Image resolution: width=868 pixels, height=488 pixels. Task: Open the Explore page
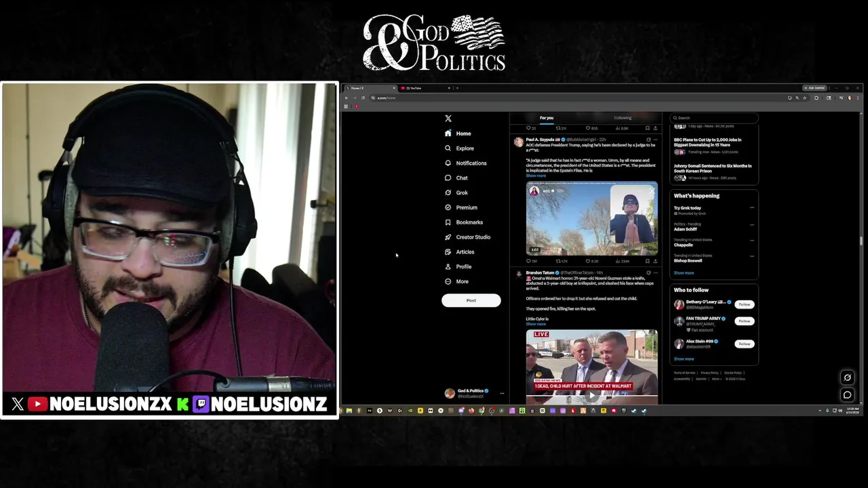459,148
